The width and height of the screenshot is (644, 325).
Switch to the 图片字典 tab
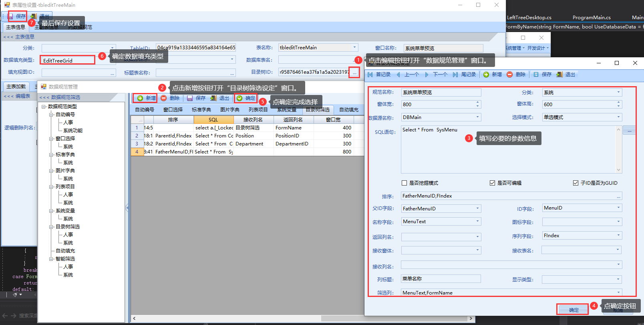[230, 110]
